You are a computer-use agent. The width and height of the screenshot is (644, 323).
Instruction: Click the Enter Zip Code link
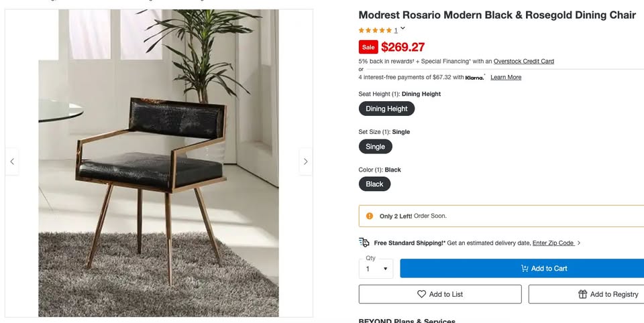point(553,243)
